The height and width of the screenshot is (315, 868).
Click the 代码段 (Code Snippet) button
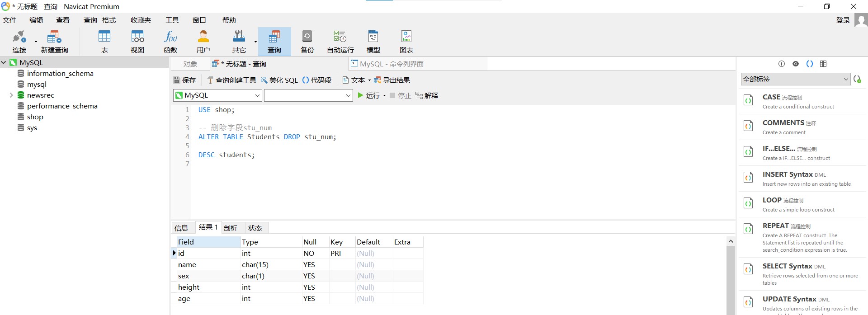pos(317,80)
